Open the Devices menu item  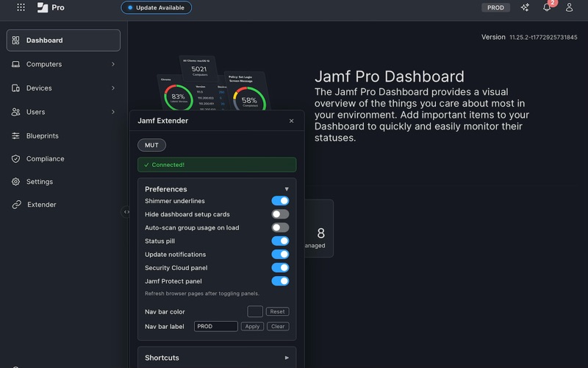pos(63,88)
